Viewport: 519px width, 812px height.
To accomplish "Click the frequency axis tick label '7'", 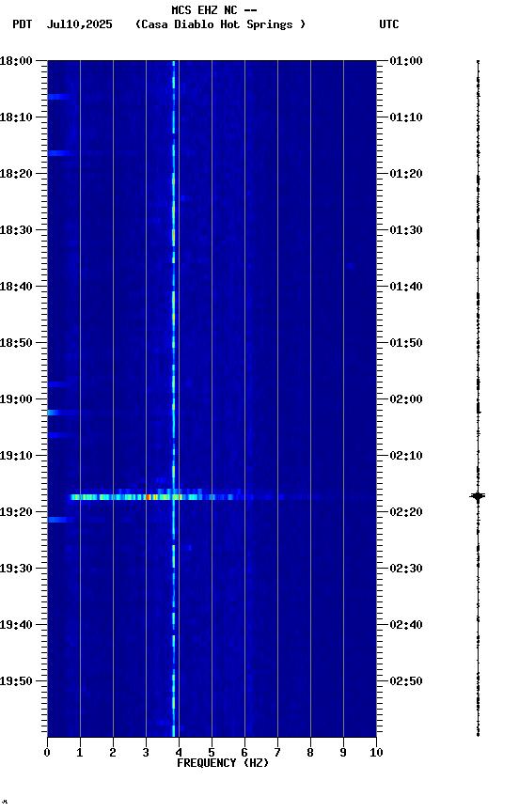I will pyautogui.click(x=277, y=753).
